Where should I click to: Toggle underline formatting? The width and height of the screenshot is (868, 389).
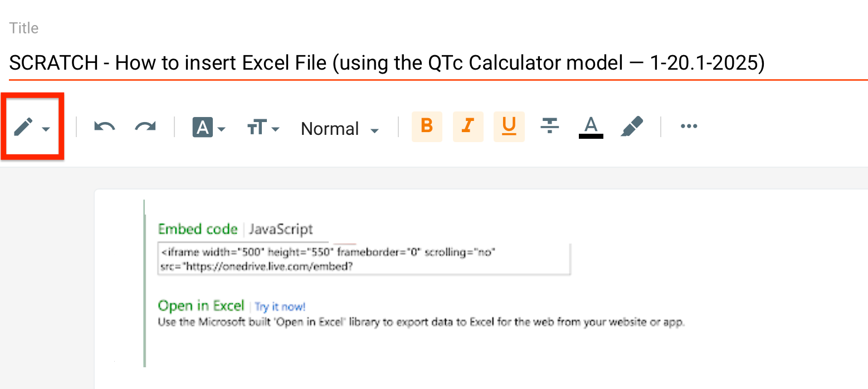click(509, 127)
